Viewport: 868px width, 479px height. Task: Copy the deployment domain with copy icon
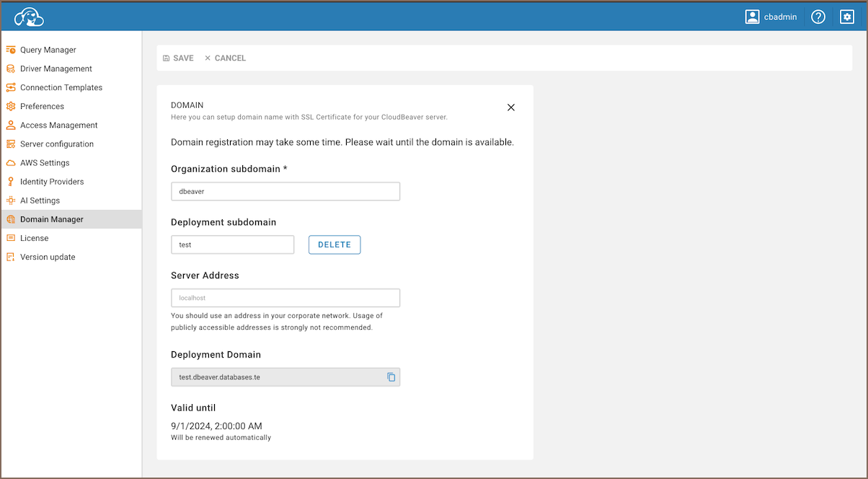(x=391, y=377)
